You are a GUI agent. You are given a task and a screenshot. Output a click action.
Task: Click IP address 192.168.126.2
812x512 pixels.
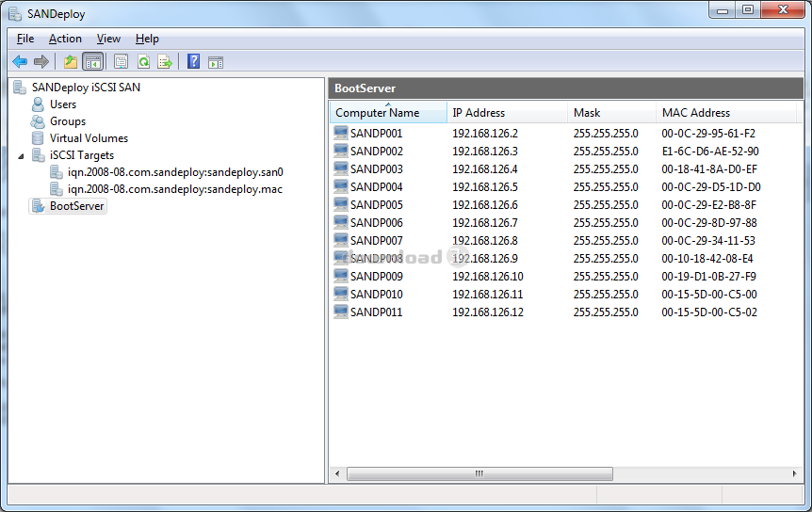tap(485, 134)
